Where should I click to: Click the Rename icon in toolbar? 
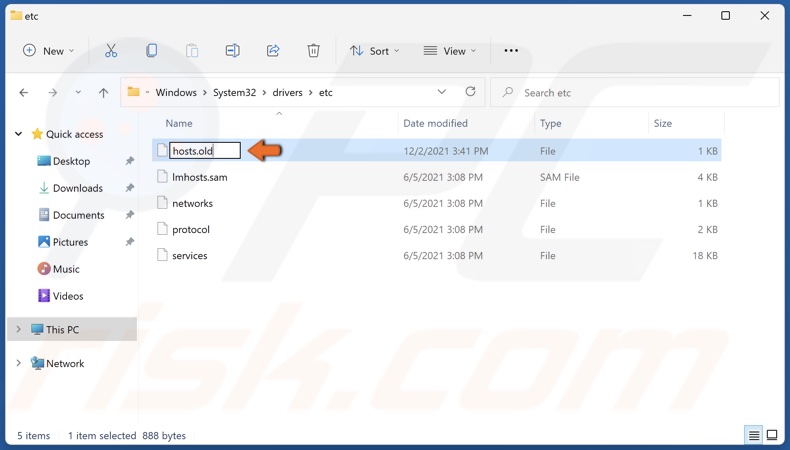[x=232, y=51]
